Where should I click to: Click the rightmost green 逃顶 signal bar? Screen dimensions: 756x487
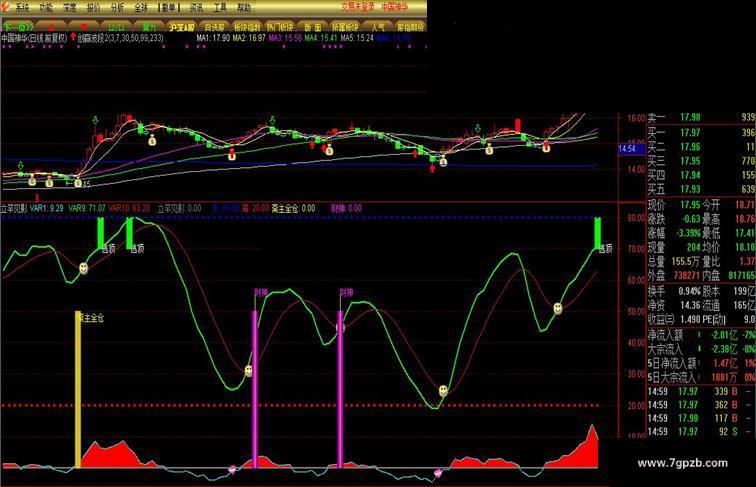[x=598, y=233]
